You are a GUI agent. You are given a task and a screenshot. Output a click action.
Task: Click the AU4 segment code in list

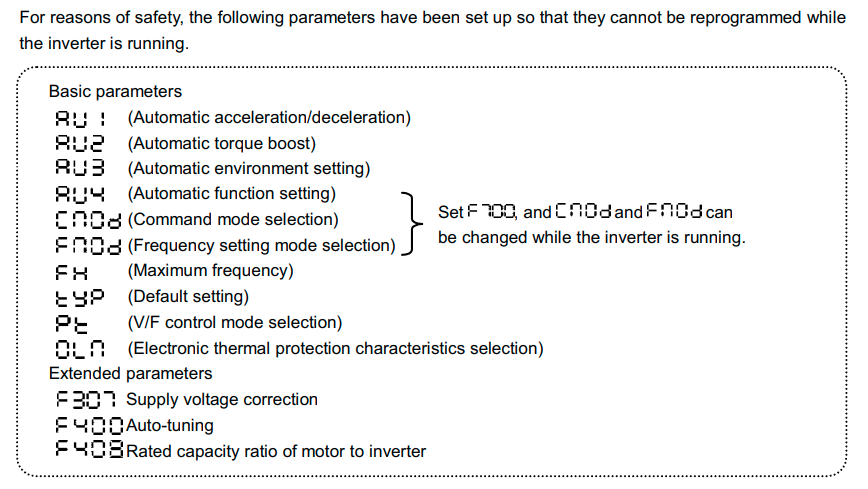click(x=87, y=194)
